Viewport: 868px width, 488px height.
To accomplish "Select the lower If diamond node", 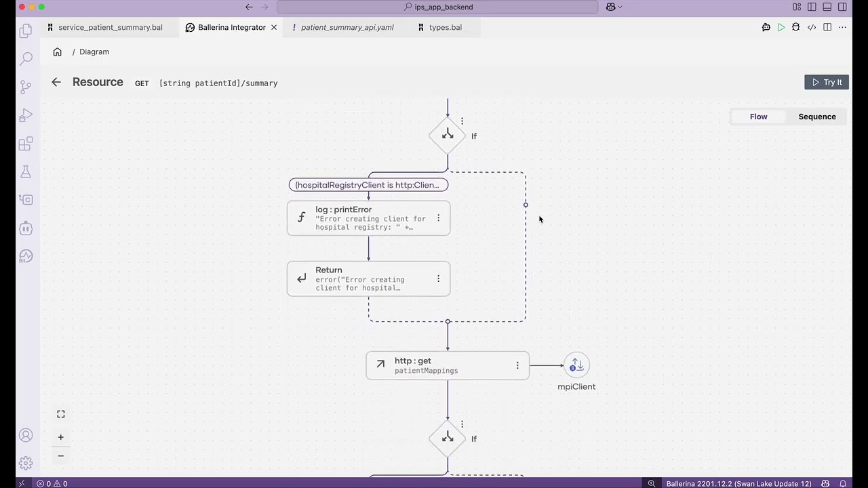I will (448, 439).
